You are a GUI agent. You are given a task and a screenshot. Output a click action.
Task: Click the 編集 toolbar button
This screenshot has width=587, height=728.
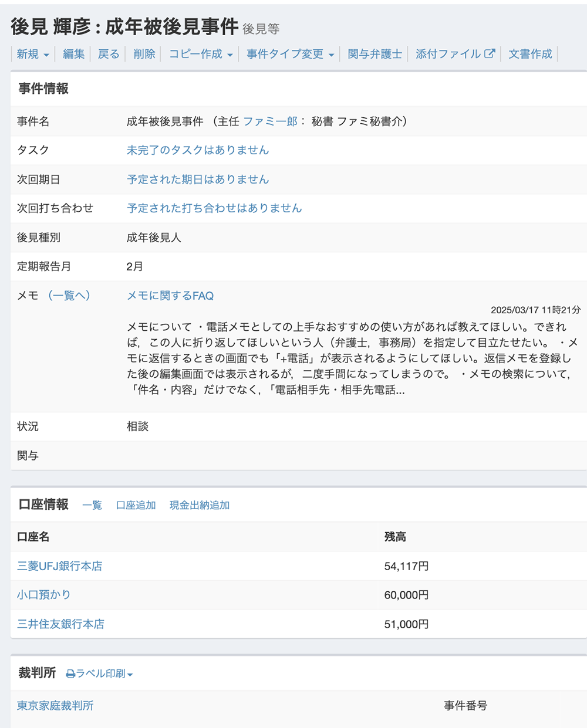tap(73, 54)
